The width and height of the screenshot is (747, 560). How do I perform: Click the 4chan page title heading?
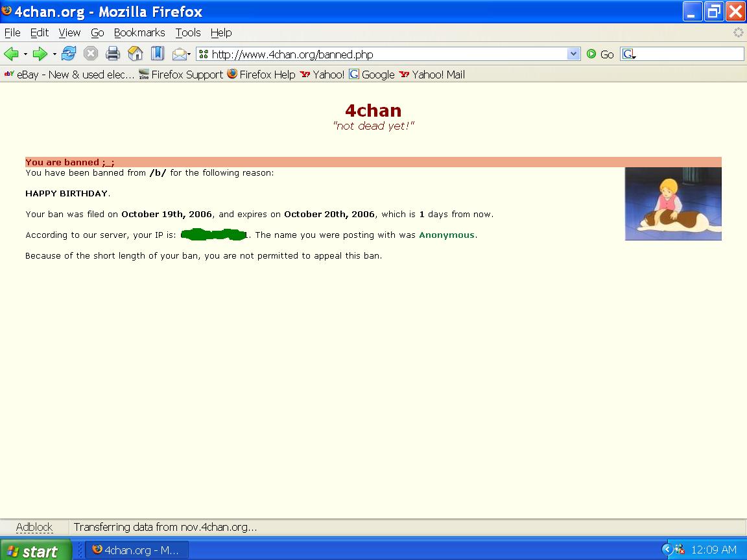click(373, 110)
